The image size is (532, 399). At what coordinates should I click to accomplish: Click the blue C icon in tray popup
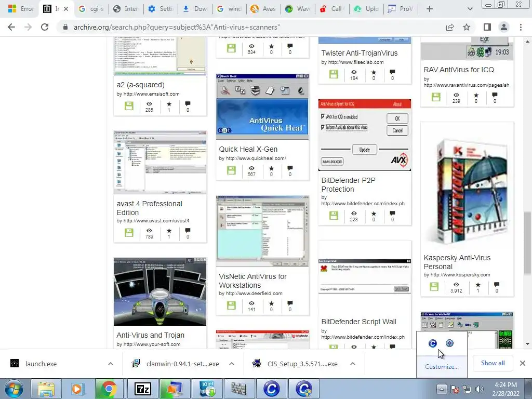coord(433,343)
